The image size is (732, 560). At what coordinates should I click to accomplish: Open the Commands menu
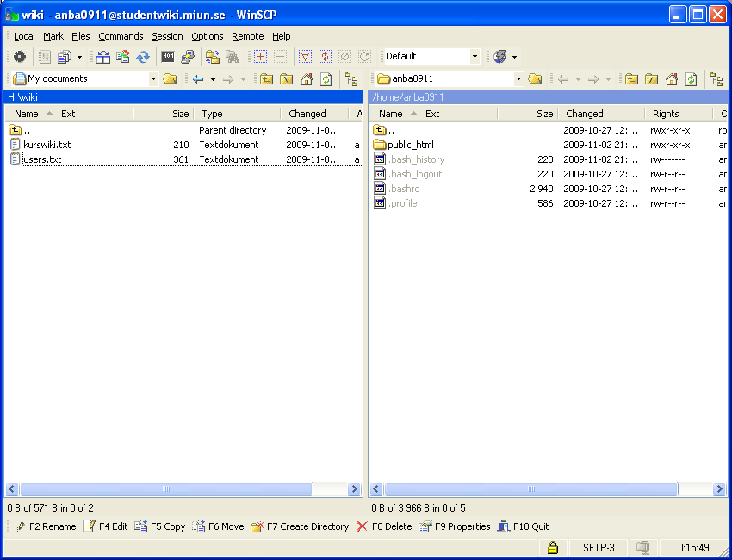(x=121, y=36)
